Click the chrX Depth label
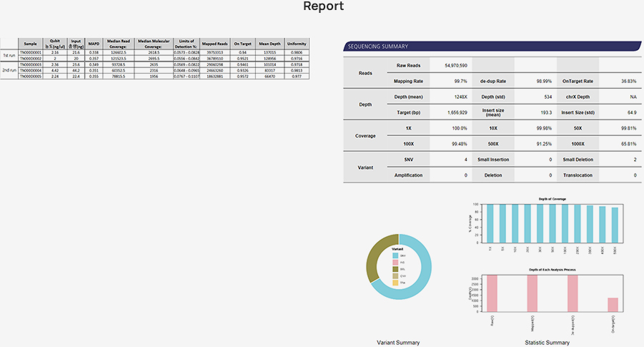Viewport: 644px width, 347px height. [578, 97]
